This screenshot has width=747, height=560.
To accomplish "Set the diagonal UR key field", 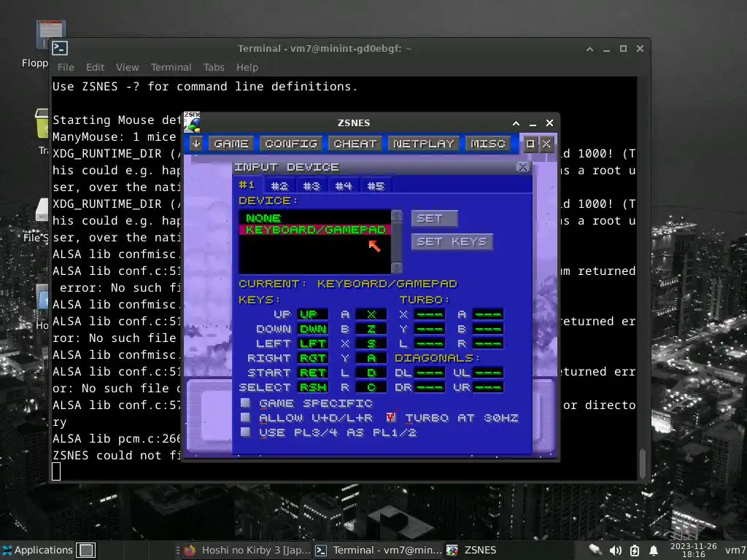I will 488,388.
